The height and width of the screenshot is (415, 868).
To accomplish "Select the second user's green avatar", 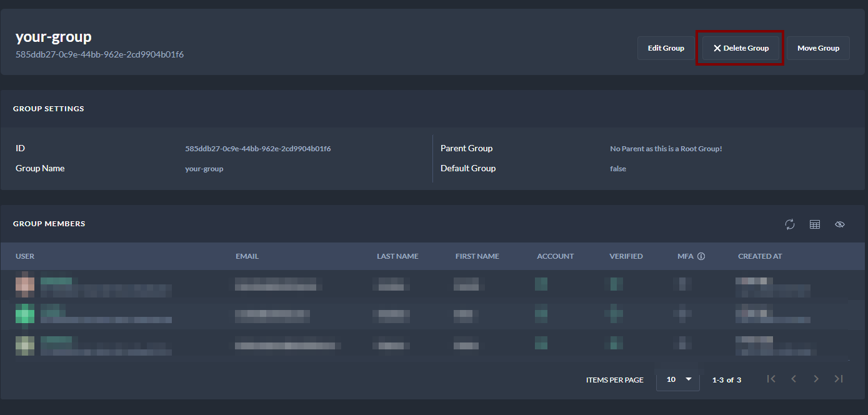I will click(25, 314).
